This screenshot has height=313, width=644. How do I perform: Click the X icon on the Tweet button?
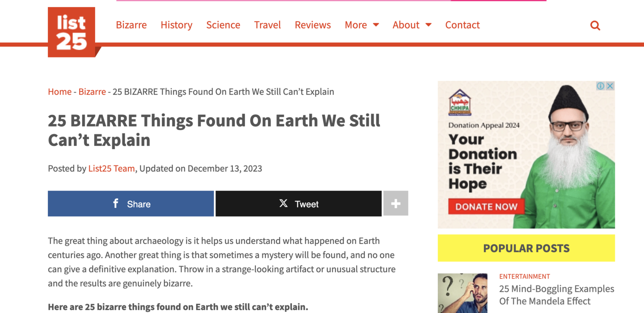click(x=283, y=204)
